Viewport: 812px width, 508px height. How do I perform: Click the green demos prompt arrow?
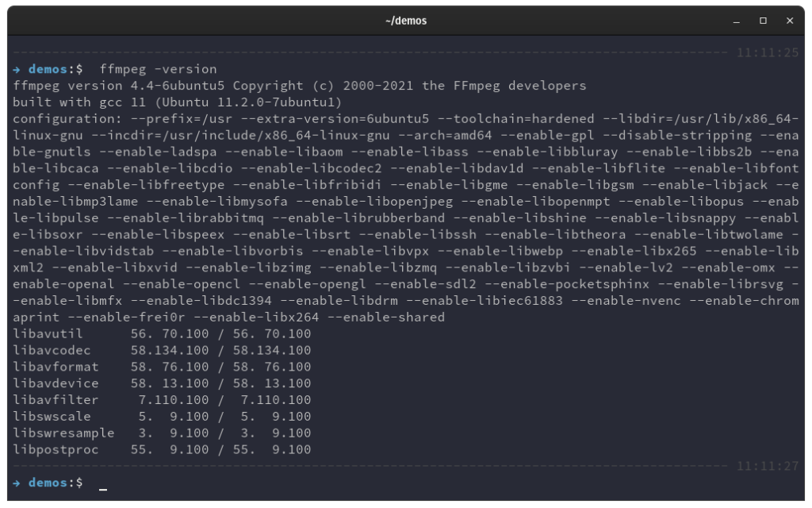17,69
